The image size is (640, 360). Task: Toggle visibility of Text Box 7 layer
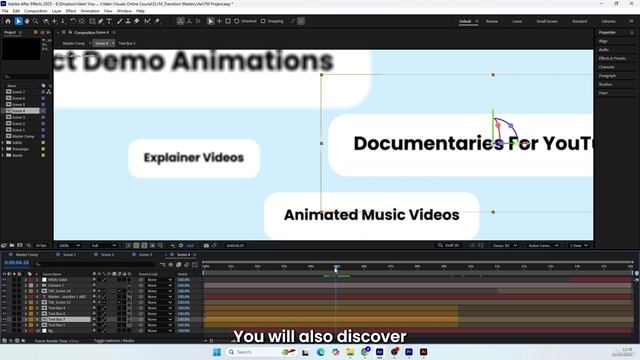point(4,319)
